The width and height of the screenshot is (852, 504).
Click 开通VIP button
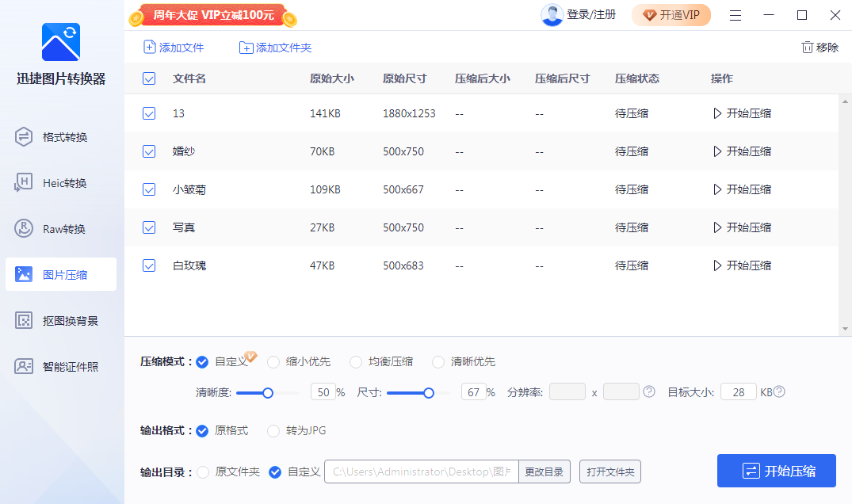click(x=671, y=14)
